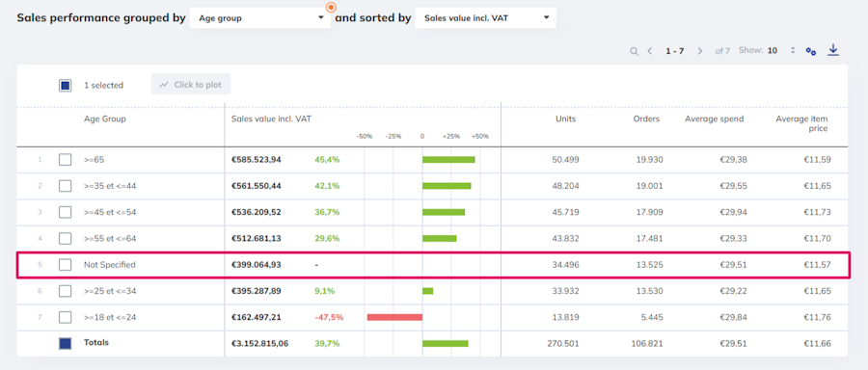Image resolution: width=868 pixels, height=370 pixels.
Task: Tick the Not Specified row checkbox
Action: tap(66, 265)
